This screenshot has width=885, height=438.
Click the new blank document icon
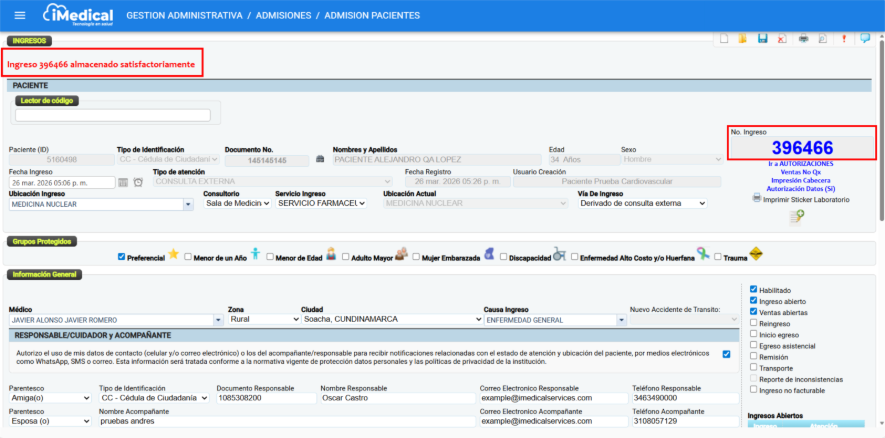[723, 39]
